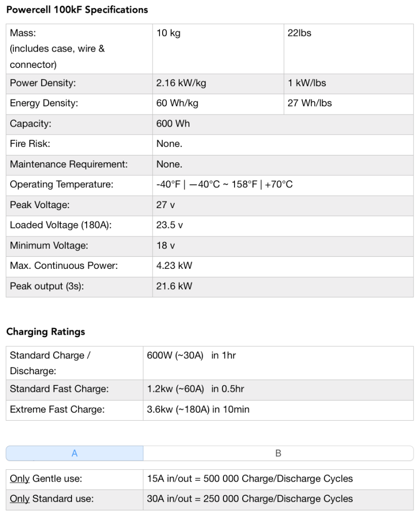420x518 pixels.
Task: Select column header A
Action: coord(74,453)
